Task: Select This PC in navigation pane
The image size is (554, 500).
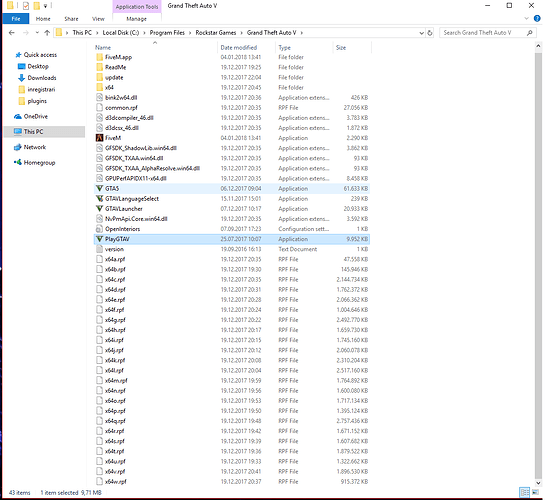Action: 44,131
